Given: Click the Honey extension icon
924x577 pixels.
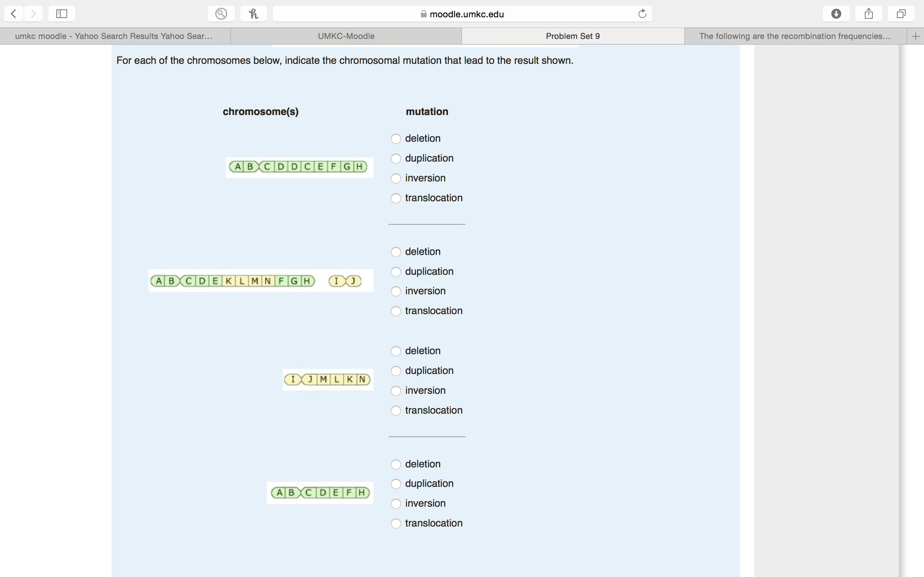Looking at the screenshot, I should (x=253, y=14).
